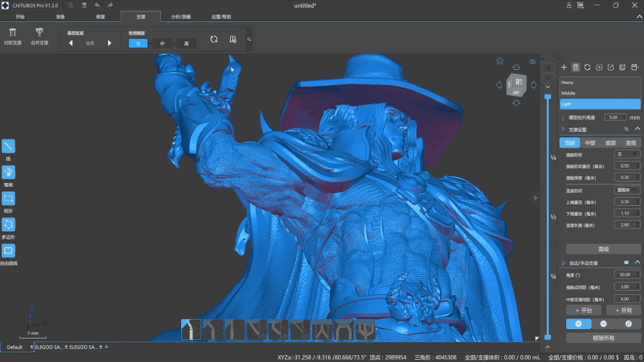The image size is (644, 362).
Task: Click the redo arrow in title bar
Action: (x=110, y=5)
